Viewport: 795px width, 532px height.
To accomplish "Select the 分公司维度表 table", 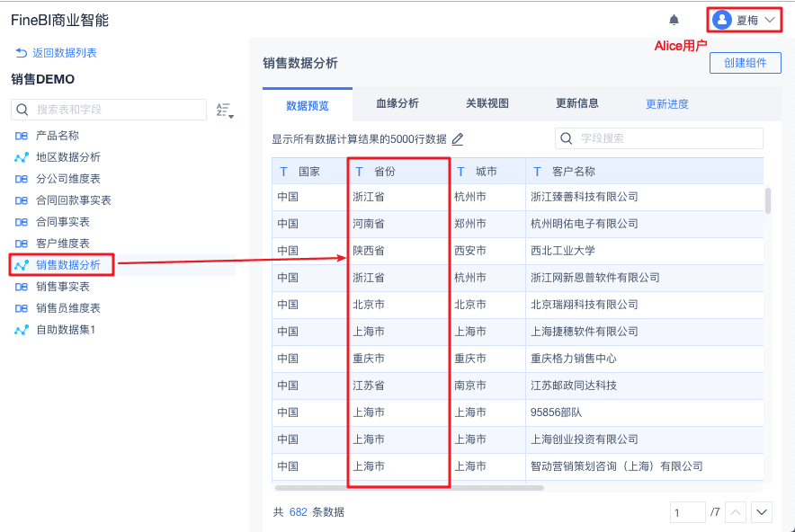I will pos(67,179).
